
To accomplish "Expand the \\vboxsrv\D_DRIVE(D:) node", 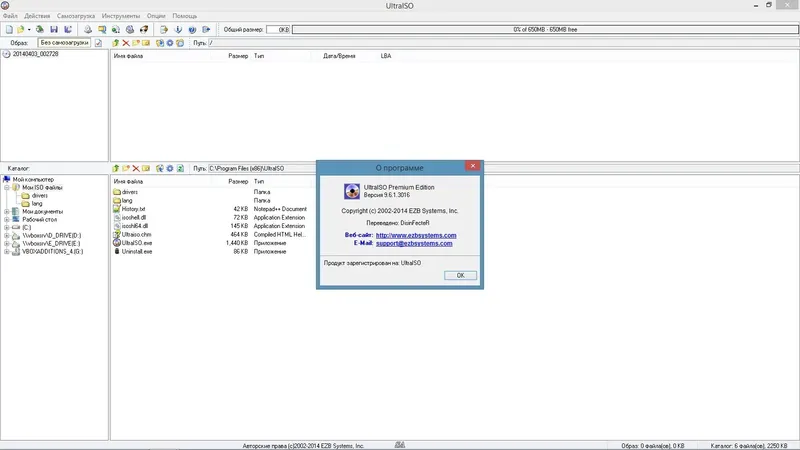I will click(7, 236).
